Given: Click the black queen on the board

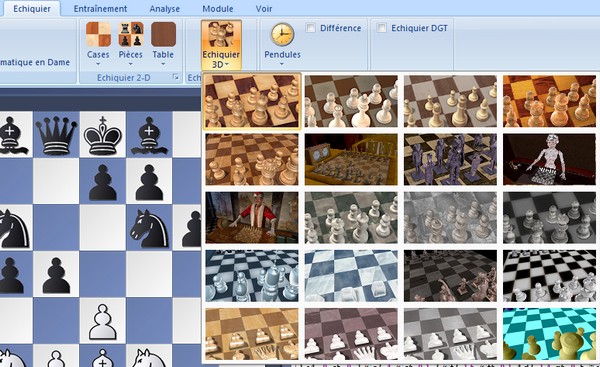Looking at the screenshot, I should point(56,136).
